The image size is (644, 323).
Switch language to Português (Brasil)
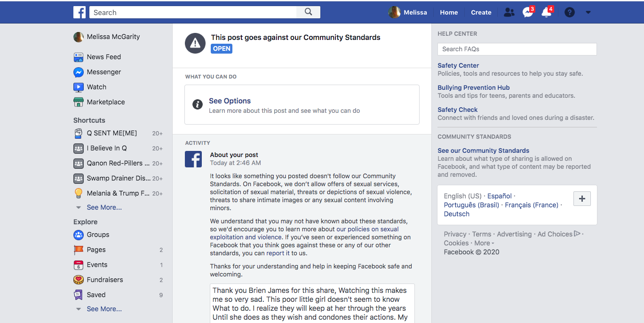click(471, 205)
